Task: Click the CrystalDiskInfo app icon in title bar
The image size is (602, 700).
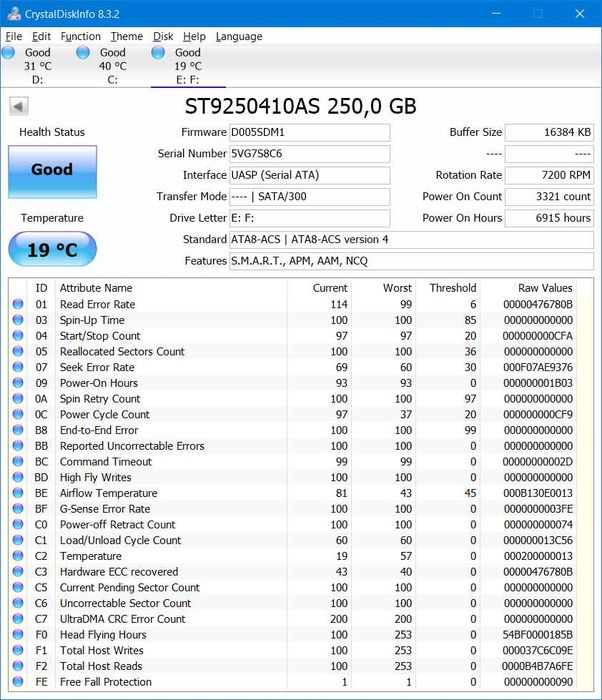Action: point(14,13)
